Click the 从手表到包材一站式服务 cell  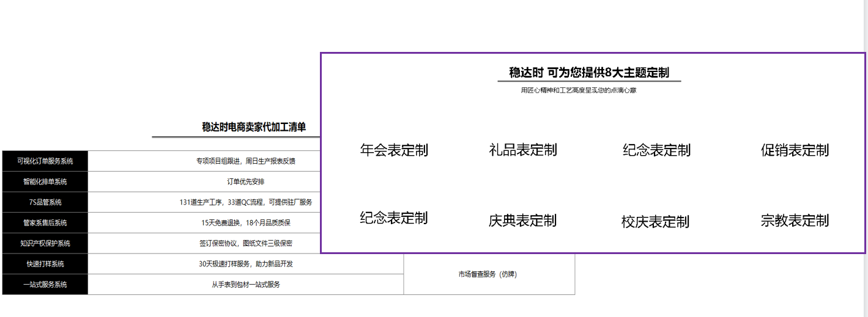point(245,285)
